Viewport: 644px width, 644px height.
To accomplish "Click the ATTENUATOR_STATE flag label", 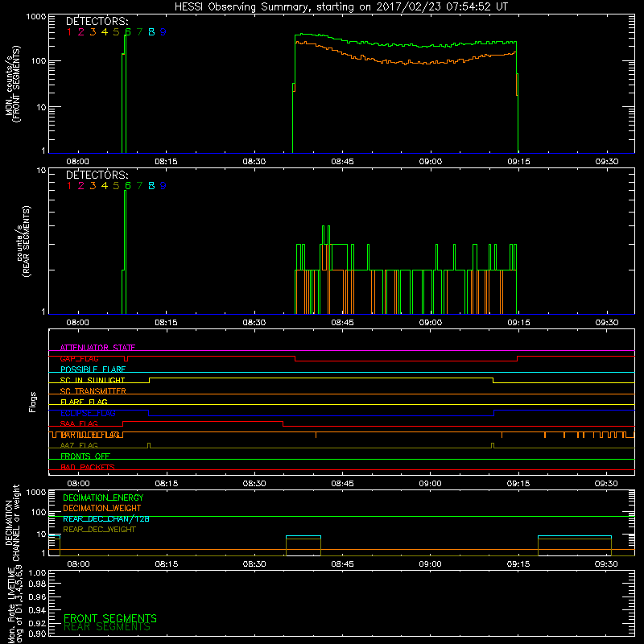I will (97, 348).
